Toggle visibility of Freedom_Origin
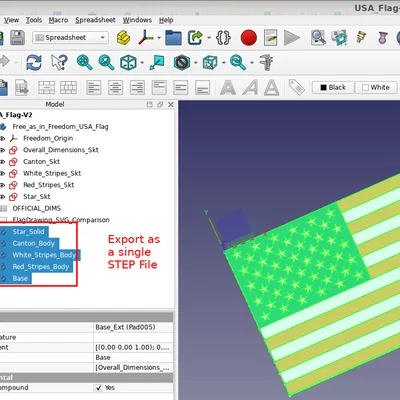The width and height of the screenshot is (400, 400). click(x=2, y=138)
